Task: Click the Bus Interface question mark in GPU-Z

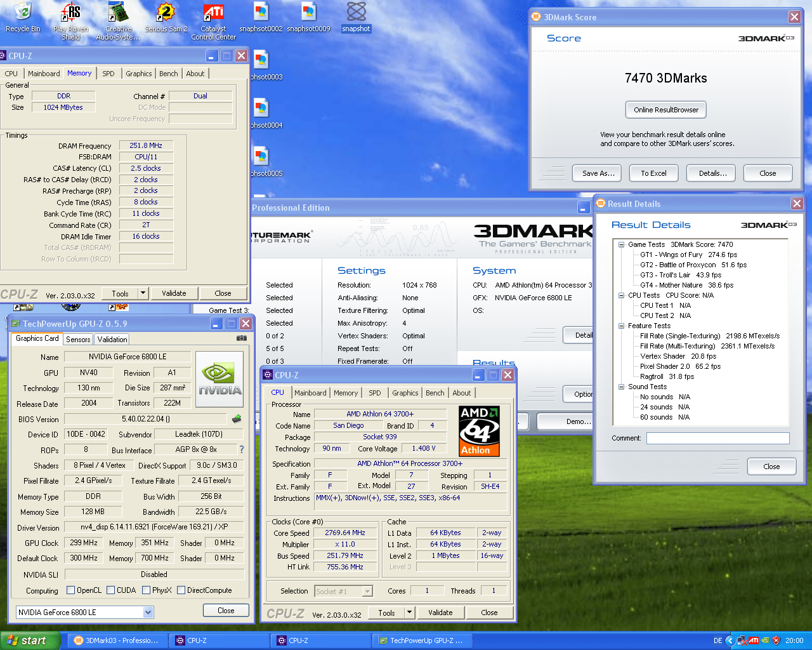Action: (241, 449)
